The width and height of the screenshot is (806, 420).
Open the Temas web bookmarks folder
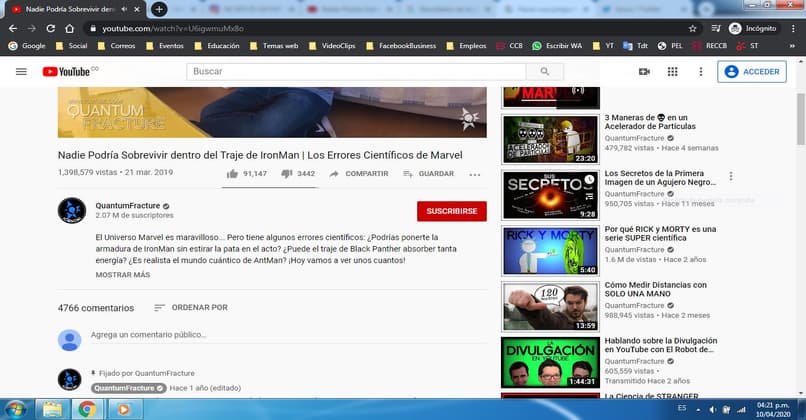(x=273, y=45)
